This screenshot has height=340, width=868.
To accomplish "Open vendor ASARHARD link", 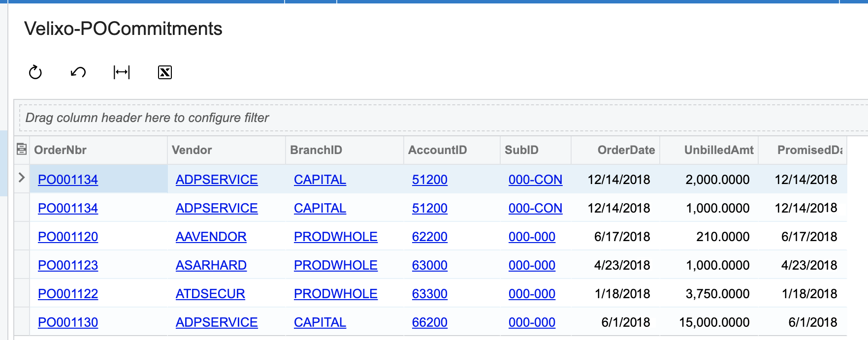I will coord(211,265).
